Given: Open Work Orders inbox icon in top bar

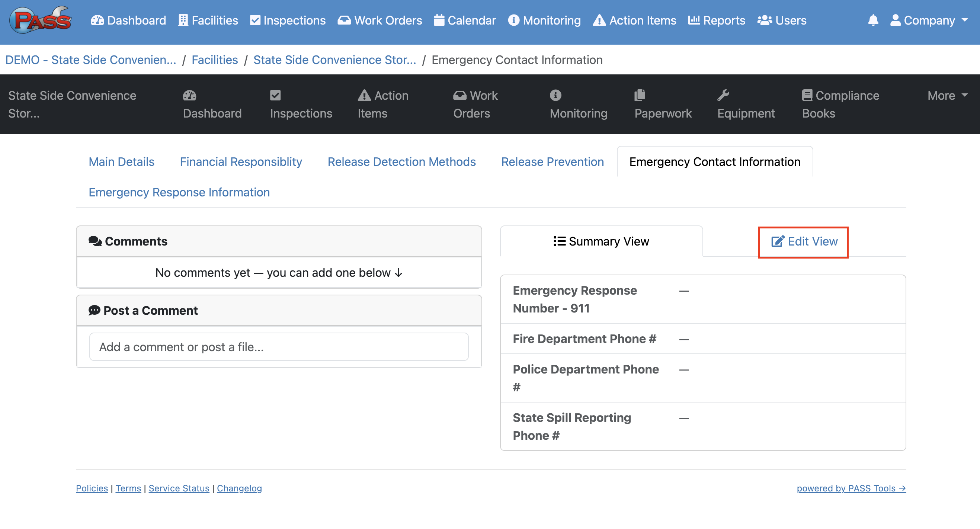Looking at the screenshot, I should [x=344, y=20].
